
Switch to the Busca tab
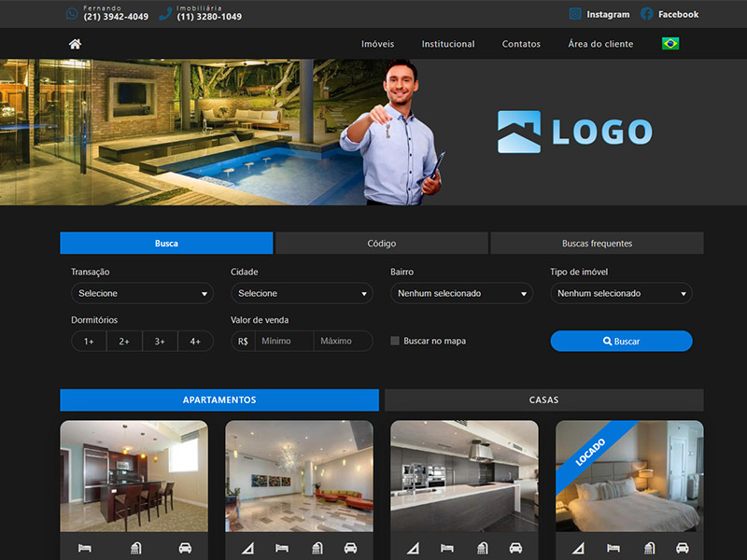(x=166, y=243)
